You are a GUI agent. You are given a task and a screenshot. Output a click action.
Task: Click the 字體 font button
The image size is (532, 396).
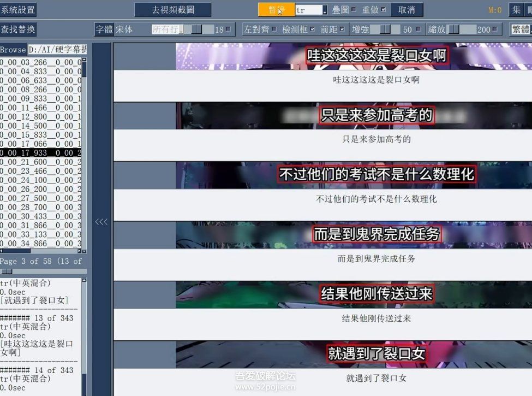click(x=104, y=29)
